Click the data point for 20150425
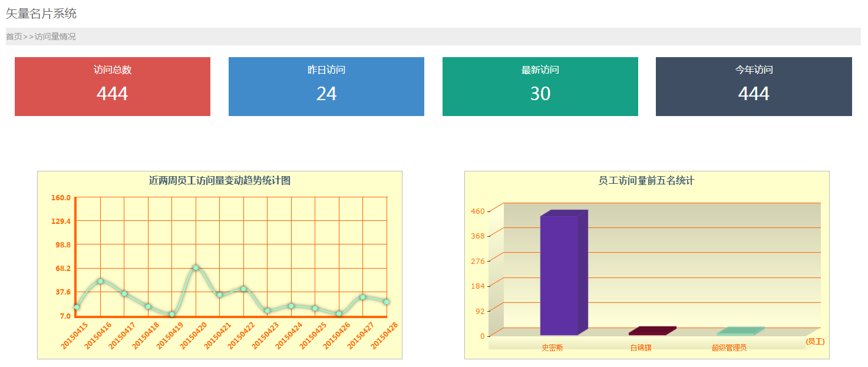Image resolution: width=868 pixels, height=367 pixels. (x=315, y=309)
